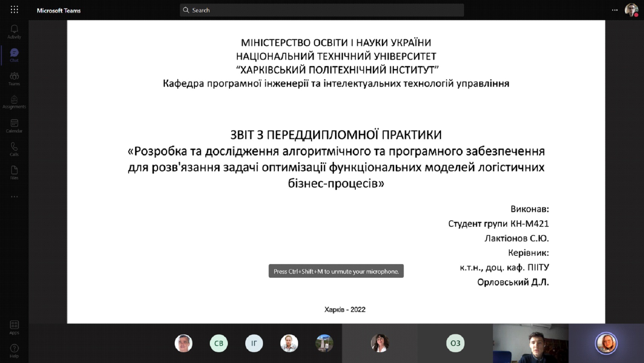
Task: Click the unmute microphone tooltip
Action: [336, 271]
